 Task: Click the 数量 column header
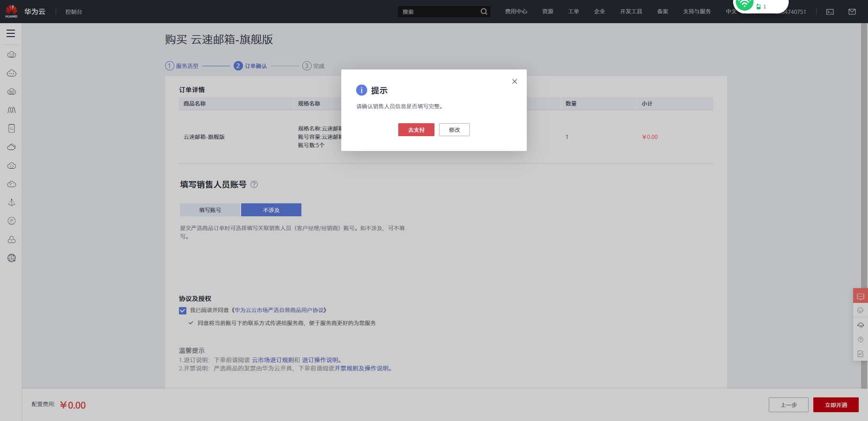571,104
